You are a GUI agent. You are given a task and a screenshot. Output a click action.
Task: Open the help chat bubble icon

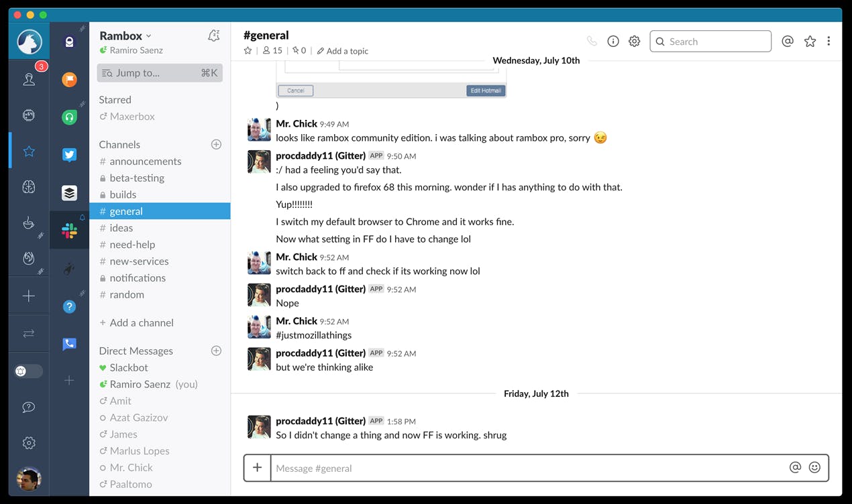pyautogui.click(x=29, y=407)
